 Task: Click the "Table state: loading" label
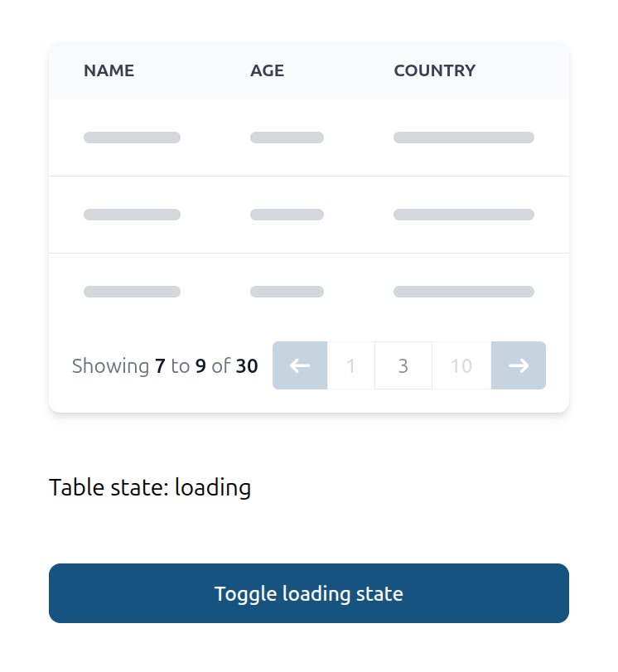coord(150,487)
